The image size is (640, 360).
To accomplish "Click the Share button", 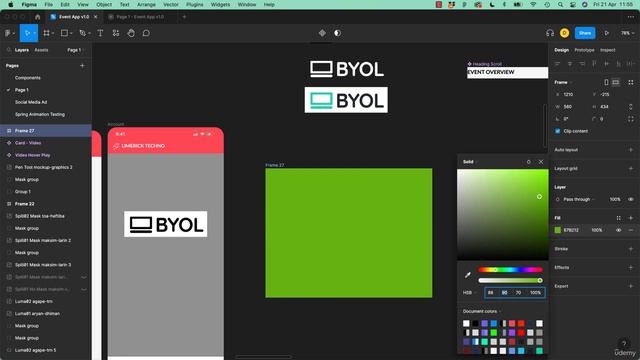I will click(x=585, y=33).
